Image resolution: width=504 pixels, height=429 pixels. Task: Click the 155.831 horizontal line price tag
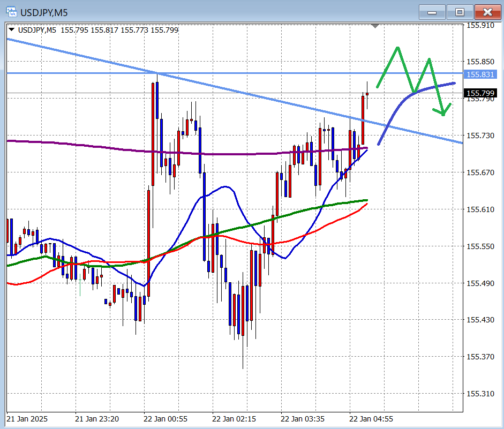coord(480,75)
